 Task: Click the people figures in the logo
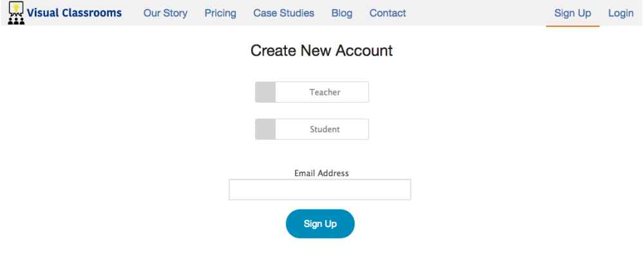(17, 21)
